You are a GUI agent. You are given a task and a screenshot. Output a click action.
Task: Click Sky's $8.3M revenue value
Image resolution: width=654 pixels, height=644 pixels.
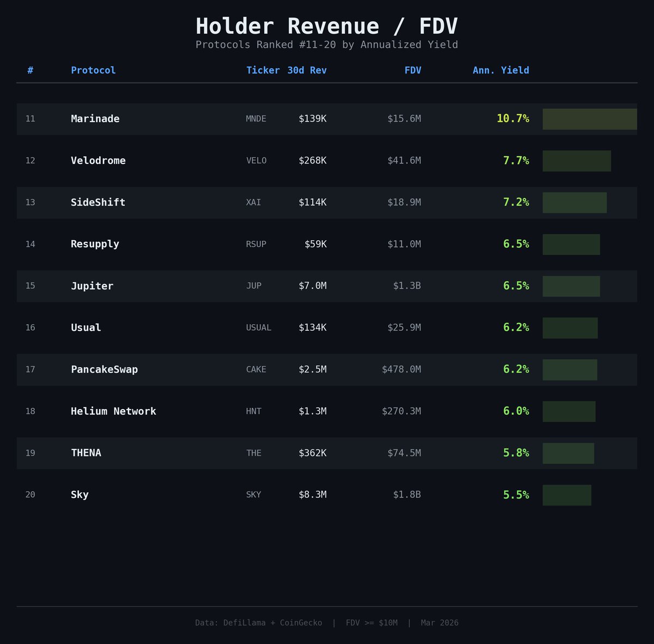click(313, 495)
